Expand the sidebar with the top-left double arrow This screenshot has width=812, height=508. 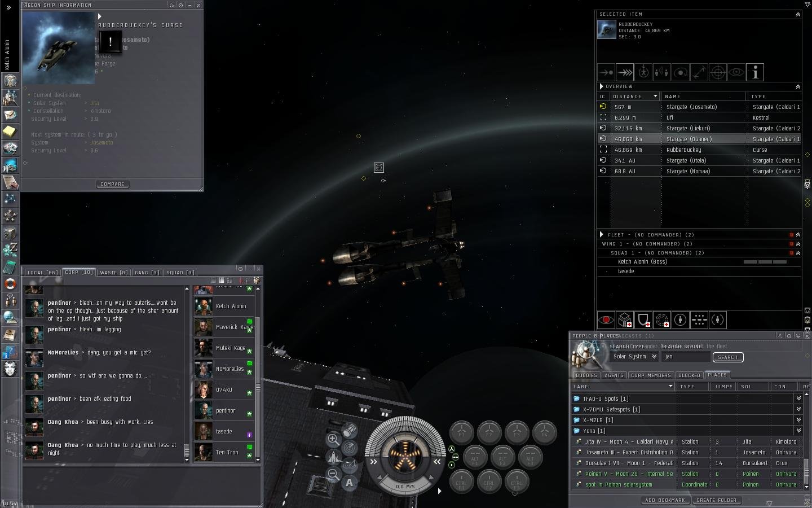click(8, 8)
